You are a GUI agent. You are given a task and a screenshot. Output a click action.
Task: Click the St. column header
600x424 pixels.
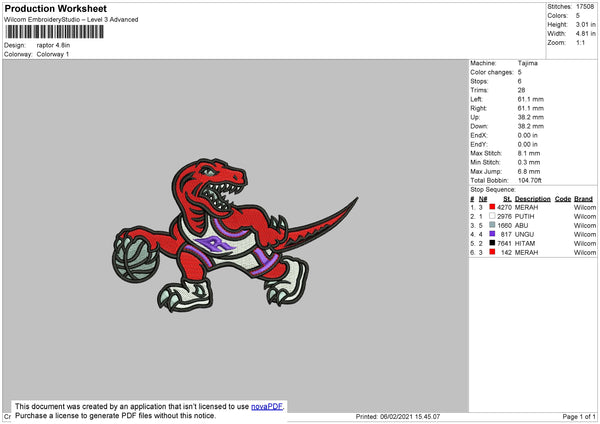pyautogui.click(x=507, y=199)
